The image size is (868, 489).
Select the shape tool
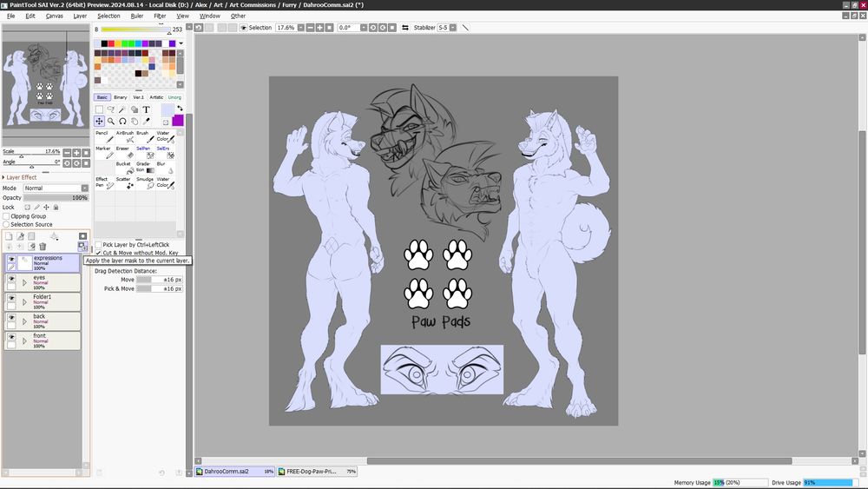tap(134, 109)
